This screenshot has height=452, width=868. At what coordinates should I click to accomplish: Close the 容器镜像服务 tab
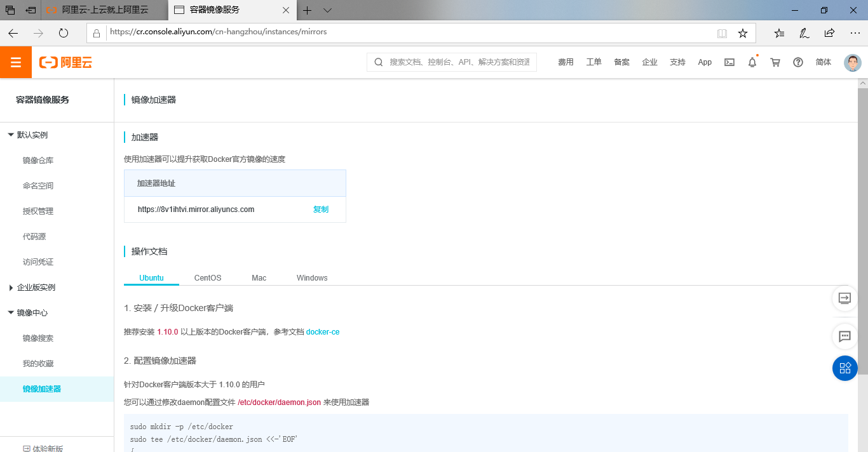click(286, 10)
